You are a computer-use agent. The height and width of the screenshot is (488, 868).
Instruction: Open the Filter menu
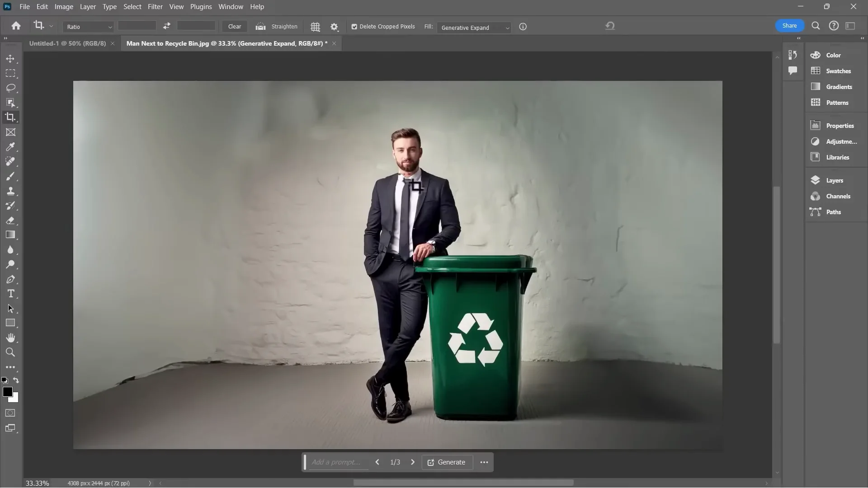(155, 6)
